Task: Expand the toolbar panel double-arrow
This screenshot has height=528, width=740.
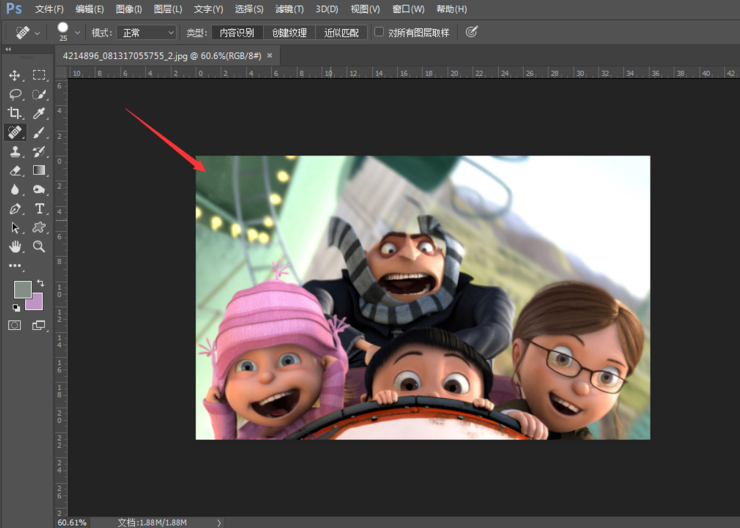Action: pyautogui.click(x=8, y=49)
